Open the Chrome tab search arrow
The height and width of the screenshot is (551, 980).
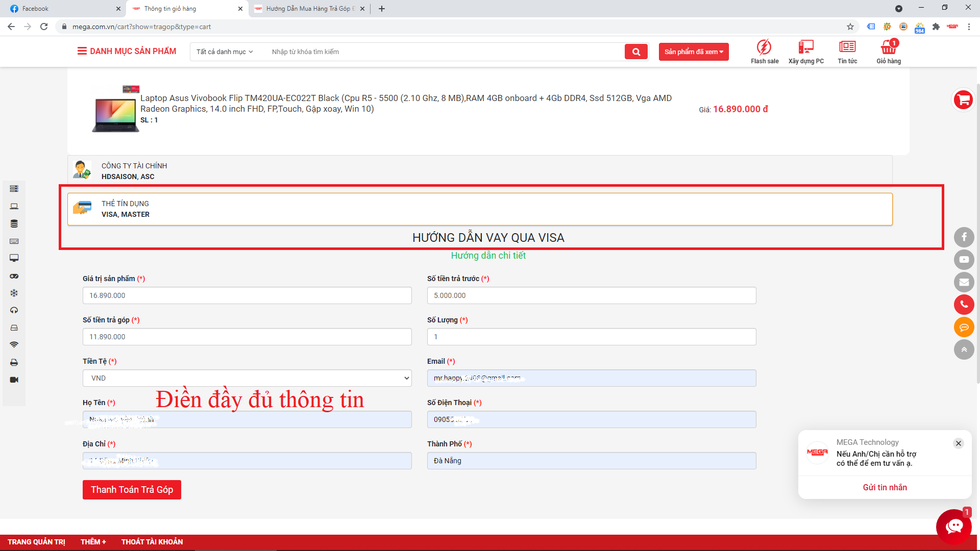(899, 9)
